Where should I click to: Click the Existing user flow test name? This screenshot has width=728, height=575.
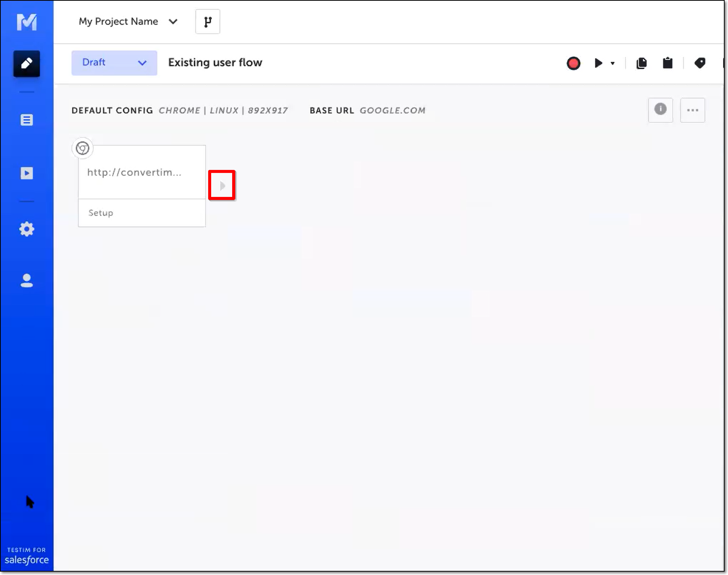pos(215,63)
